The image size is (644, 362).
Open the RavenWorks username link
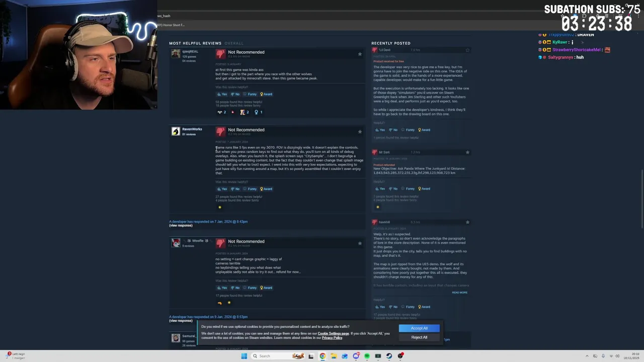pos(192,129)
